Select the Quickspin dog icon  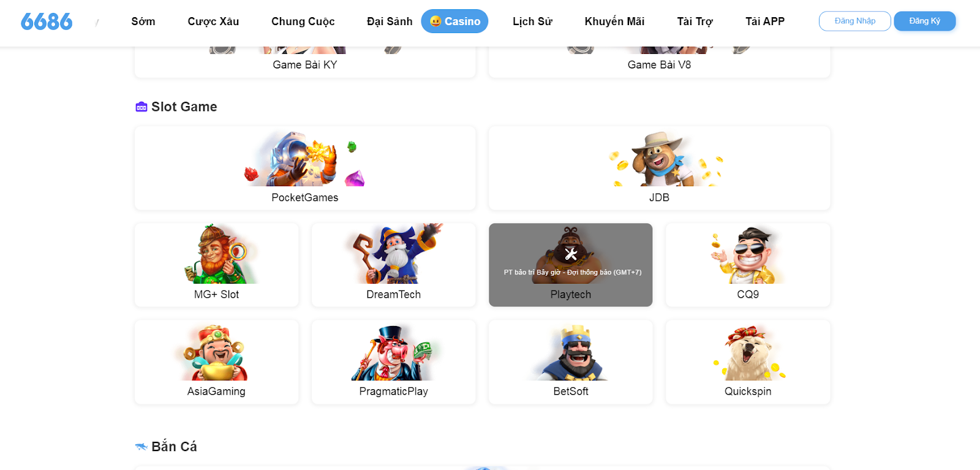point(748,352)
